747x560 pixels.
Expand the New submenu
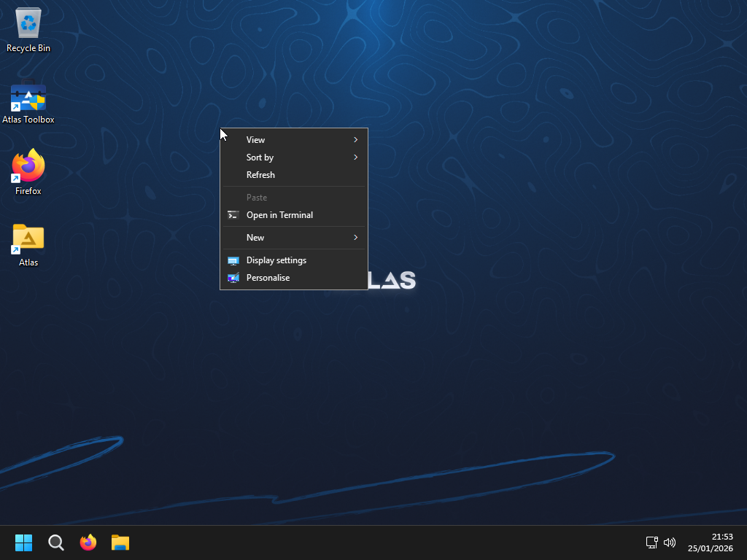[293, 237]
